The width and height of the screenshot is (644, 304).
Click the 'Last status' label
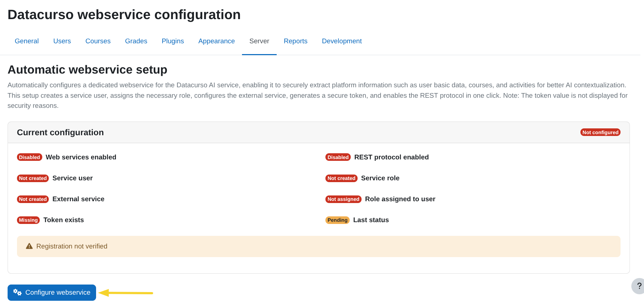(x=371, y=220)
